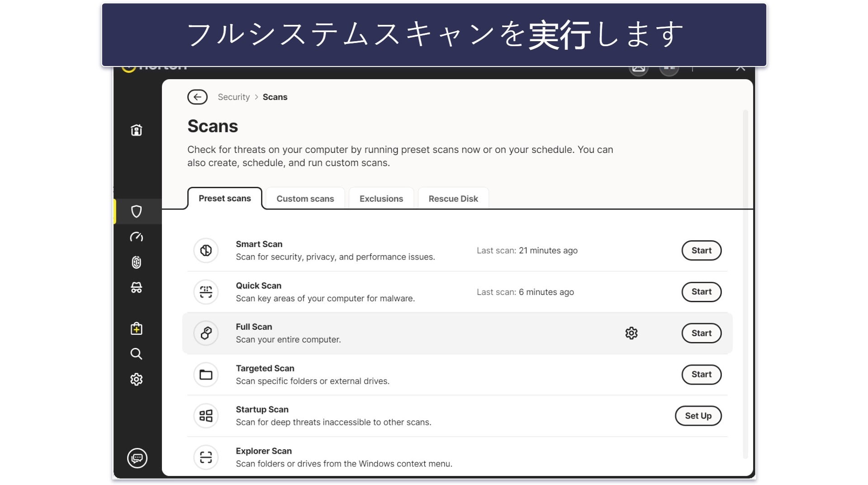
Task: Open Settings gear icon in sidebar
Action: 136,379
